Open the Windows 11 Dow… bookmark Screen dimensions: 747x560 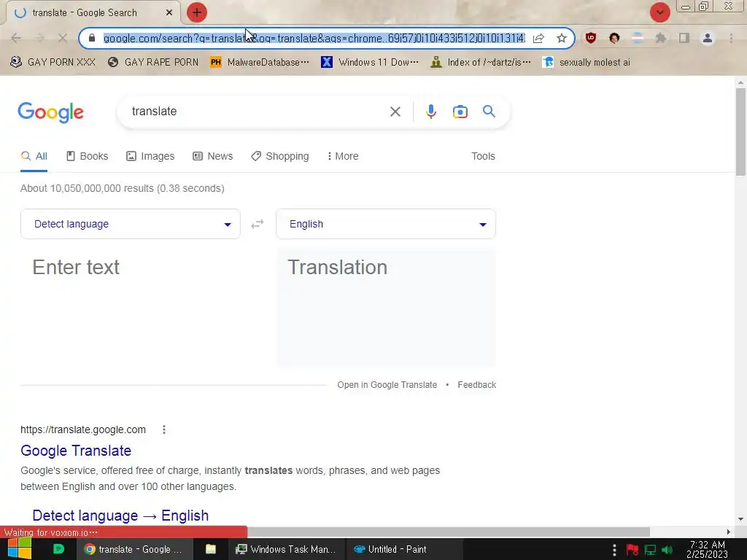pyautogui.click(x=370, y=63)
